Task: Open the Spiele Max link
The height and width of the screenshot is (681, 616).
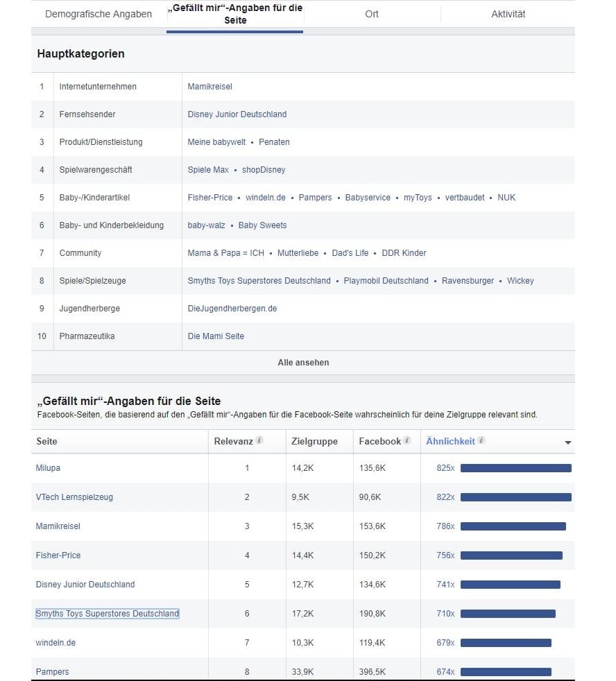Action: [x=208, y=170]
